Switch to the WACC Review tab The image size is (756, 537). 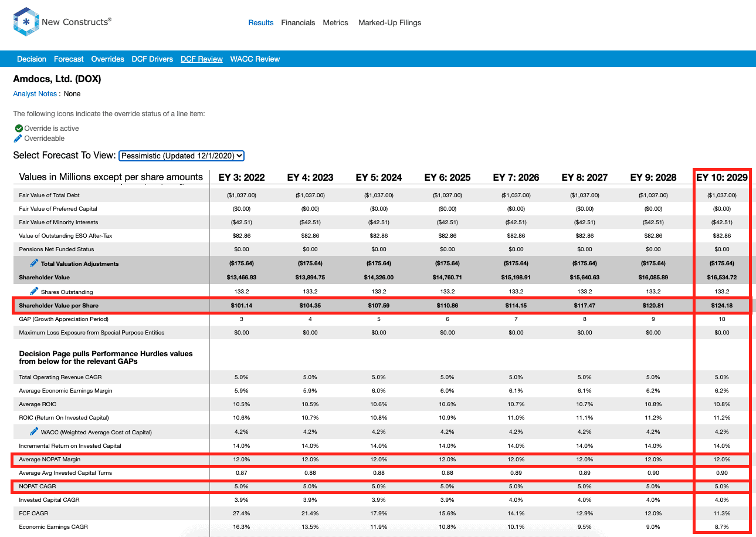pos(255,59)
